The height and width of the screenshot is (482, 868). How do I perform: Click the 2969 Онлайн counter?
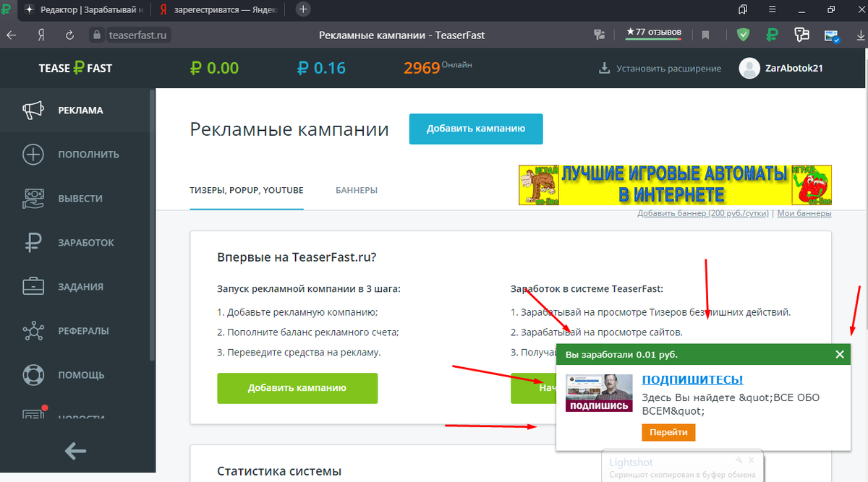click(438, 67)
